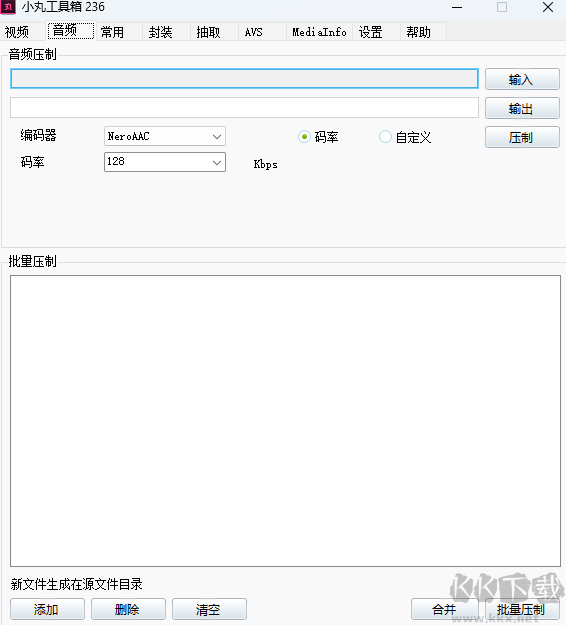Screen dimensions: 566x625
Task: Focus the audio output path field
Action: 244,108
